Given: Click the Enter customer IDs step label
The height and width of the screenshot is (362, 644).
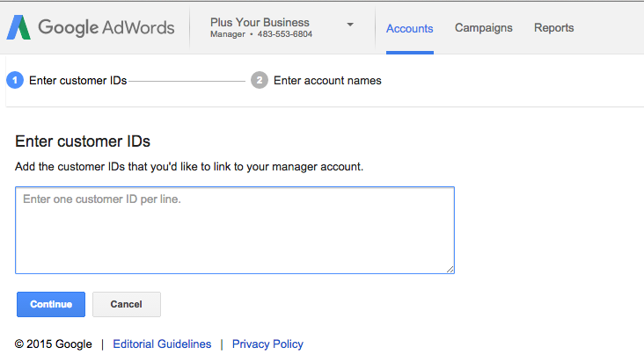Looking at the screenshot, I should [78, 80].
